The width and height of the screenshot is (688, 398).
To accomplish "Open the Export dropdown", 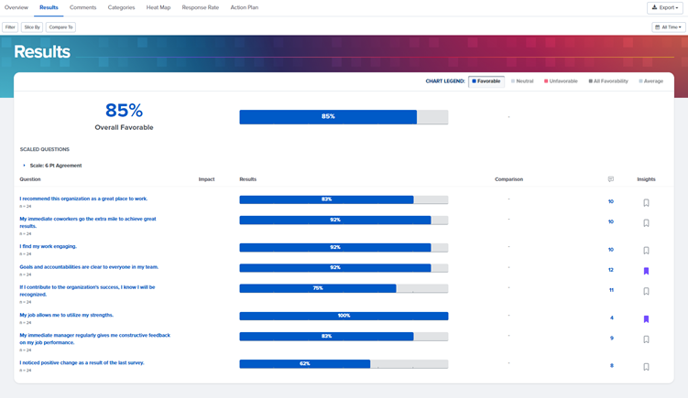I will [665, 7].
